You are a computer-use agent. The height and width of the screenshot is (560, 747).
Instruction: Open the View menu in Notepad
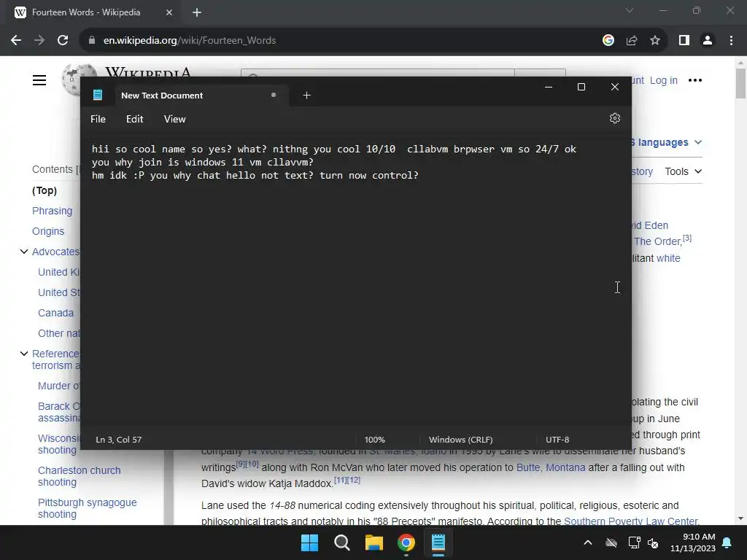point(174,119)
